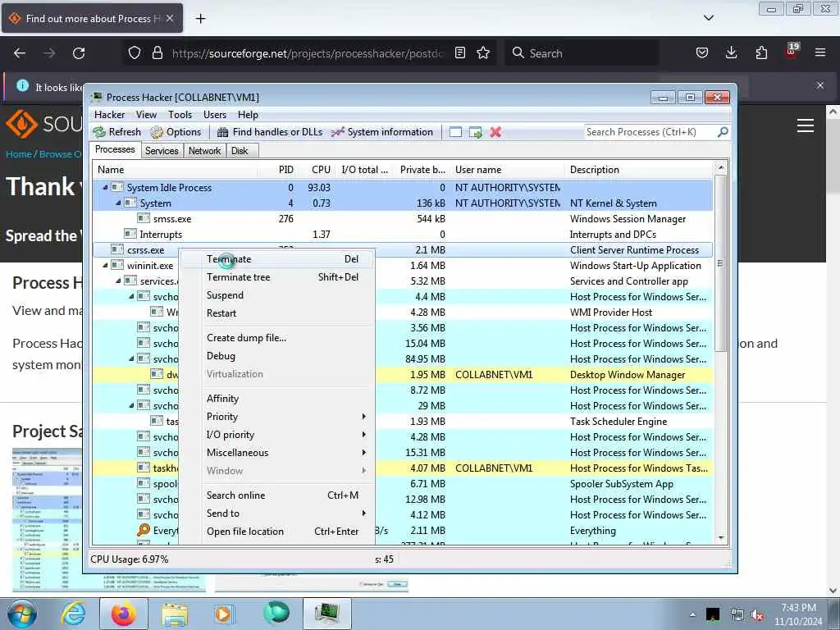This screenshot has width=840, height=630.
Task: Click Everything process magnifier icon in list
Action: point(143,531)
